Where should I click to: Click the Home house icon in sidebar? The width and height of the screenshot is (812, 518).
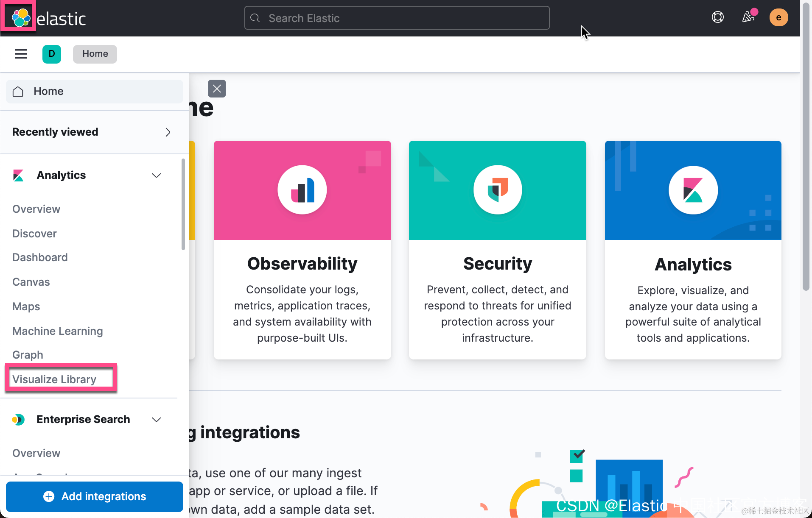tap(18, 92)
